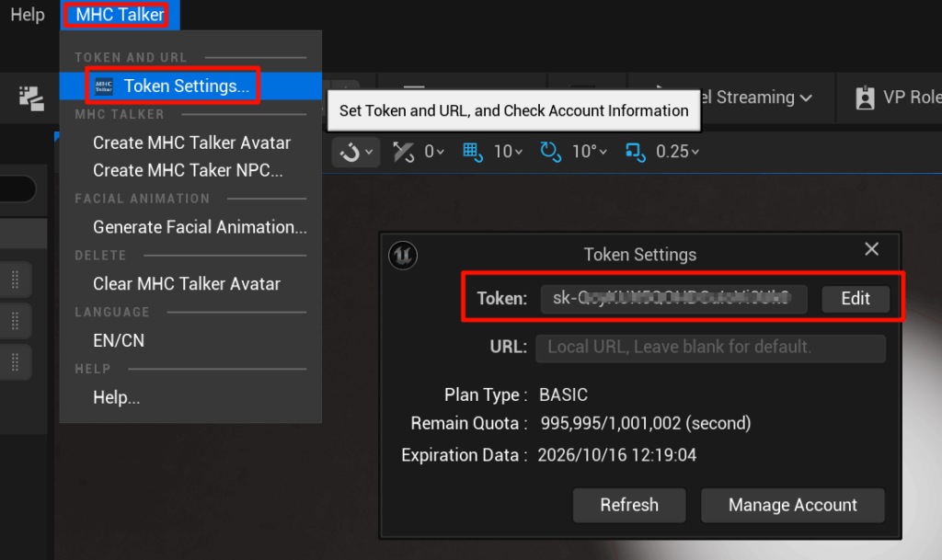
Task: Click the Unreal Engine logo in the dialog
Action: click(404, 254)
